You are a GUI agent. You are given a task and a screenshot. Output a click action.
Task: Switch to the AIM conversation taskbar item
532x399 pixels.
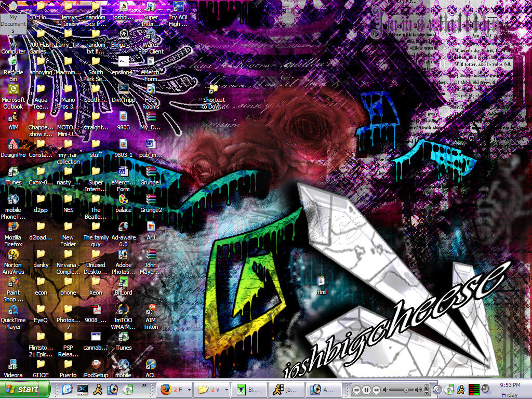(286, 389)
